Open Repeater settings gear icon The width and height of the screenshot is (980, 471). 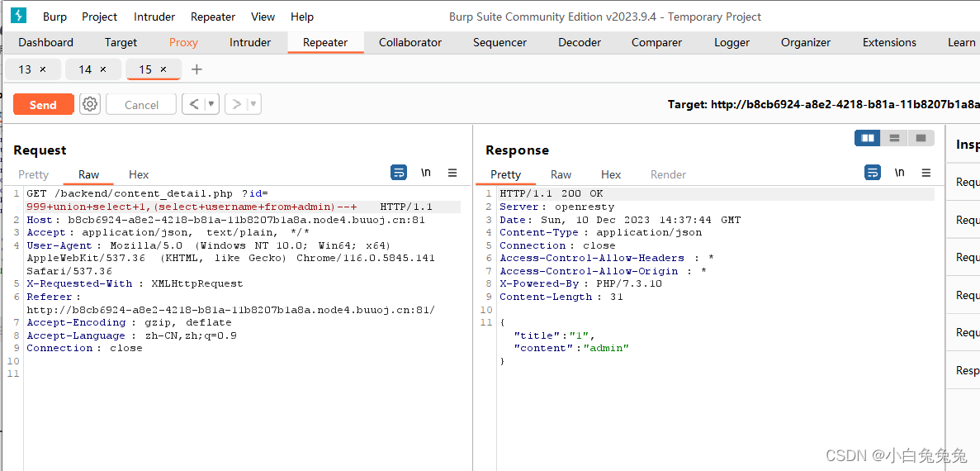(x=90, y=104)
